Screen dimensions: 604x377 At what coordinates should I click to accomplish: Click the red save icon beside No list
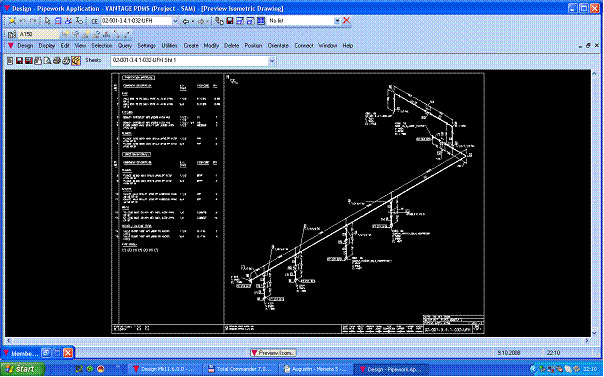[230, 21]
